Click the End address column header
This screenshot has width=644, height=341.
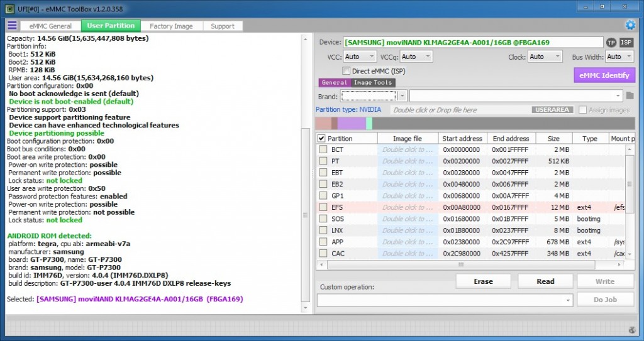[511, 139]
